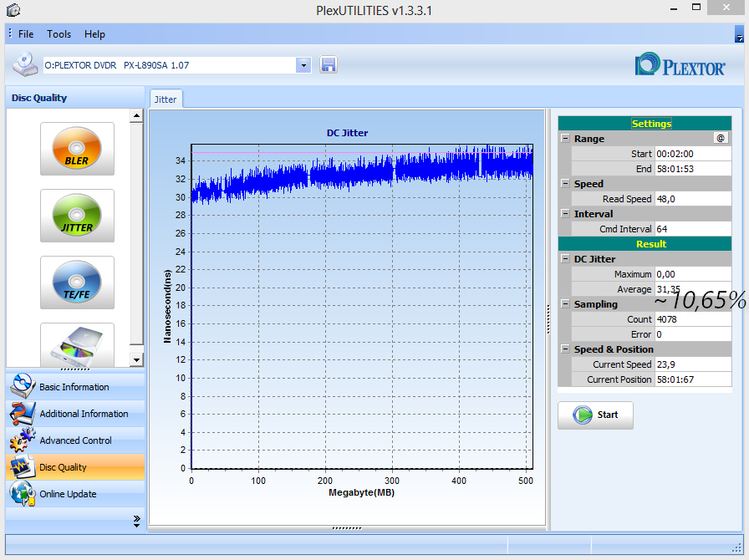Open the BLER disc quality test
The image size is (749, 560).
(x=77, y=149)
